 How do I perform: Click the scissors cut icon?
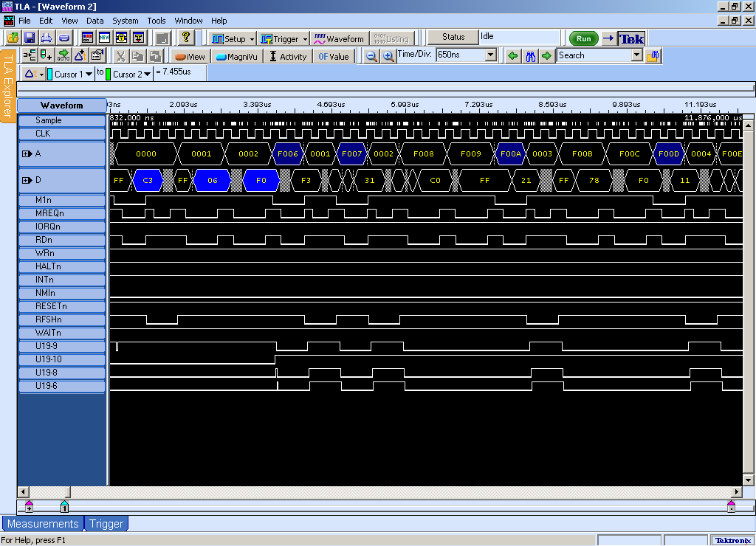pyautogui.click(x=120, y=56)
